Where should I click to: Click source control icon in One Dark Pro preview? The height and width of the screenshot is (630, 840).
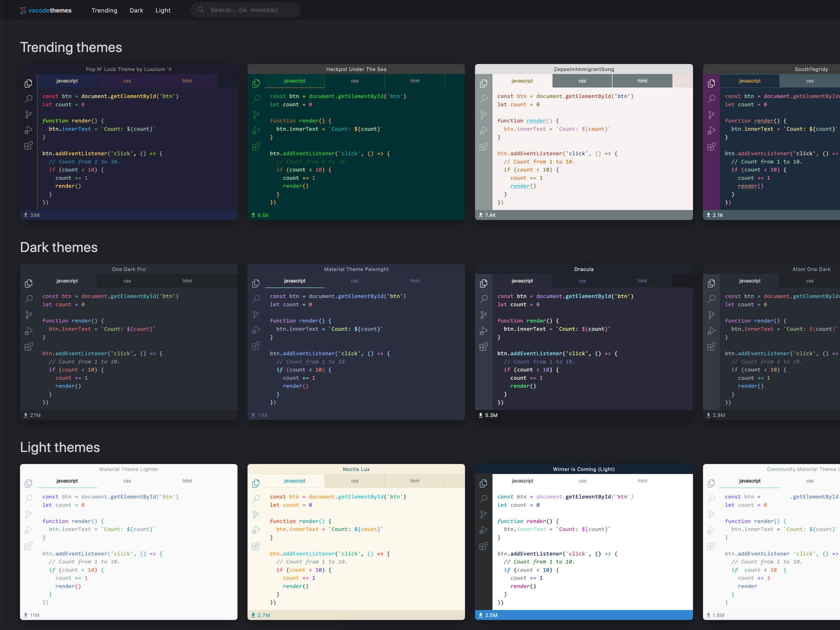click(x=29, y=315)
